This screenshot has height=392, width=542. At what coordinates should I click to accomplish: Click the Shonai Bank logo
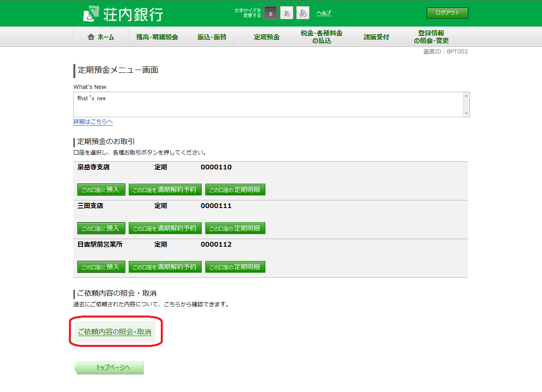[x=123, y=14]
